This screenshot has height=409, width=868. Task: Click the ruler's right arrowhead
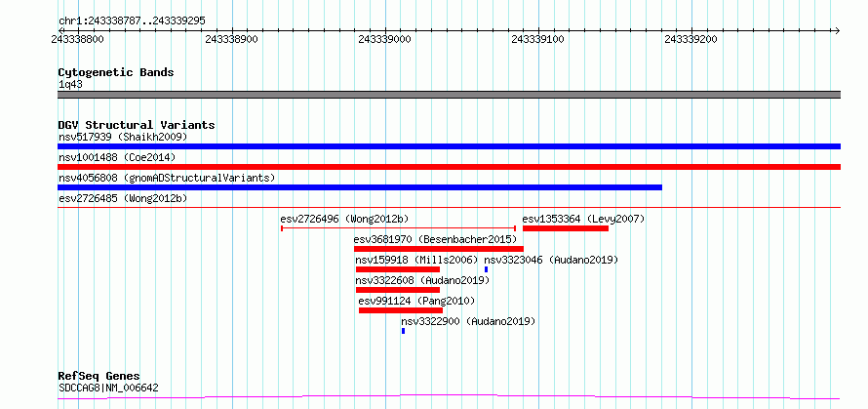coord(837,30)
